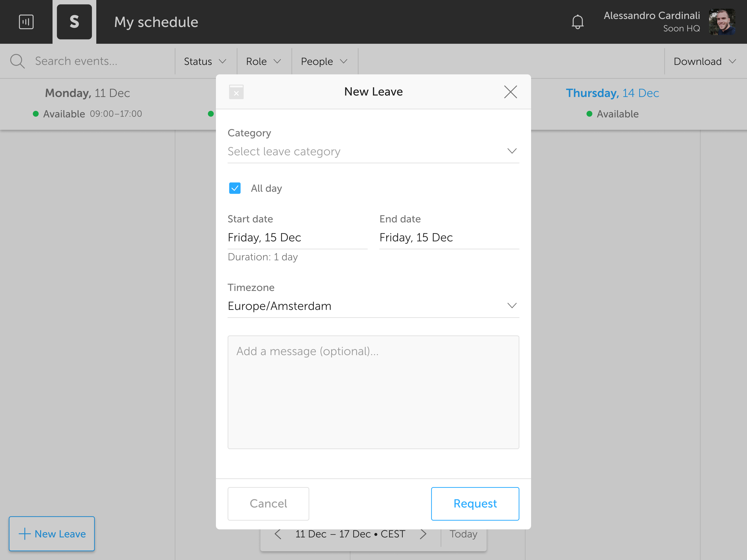747x560 pixels.
Task: Open the Select leave category dropdown
Action: coord(373,152)
